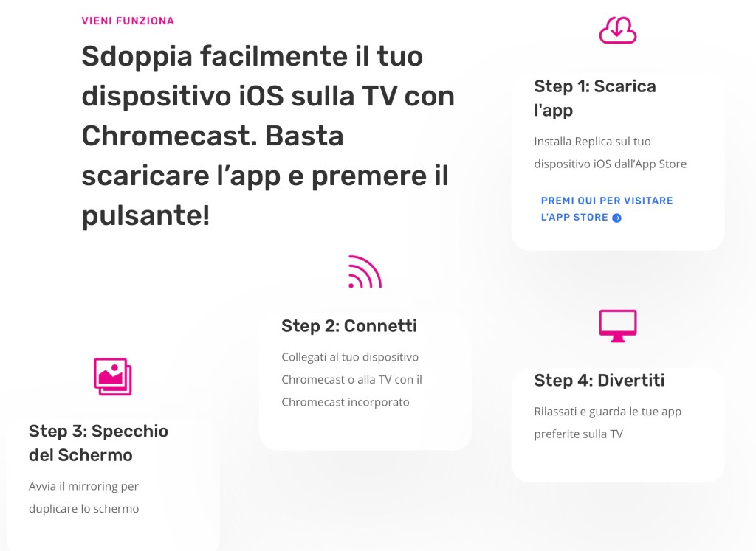
Task: Click the pink cloud download icon
Action: point(618,30)
